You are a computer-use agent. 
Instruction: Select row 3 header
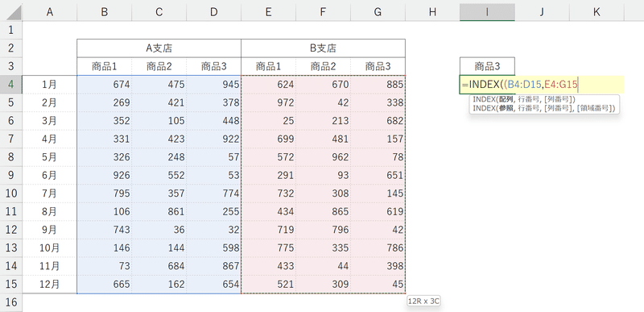tap(11, 66)
